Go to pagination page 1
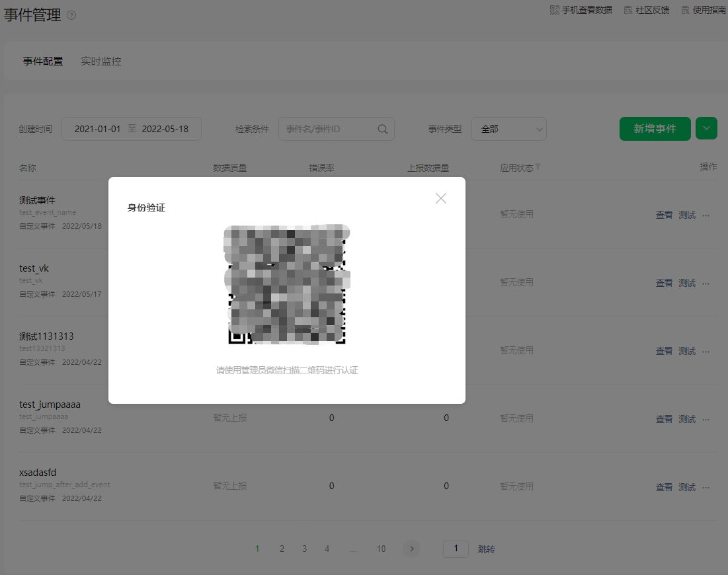The width and height of the screenshot is (728, 575). (257, 549)
